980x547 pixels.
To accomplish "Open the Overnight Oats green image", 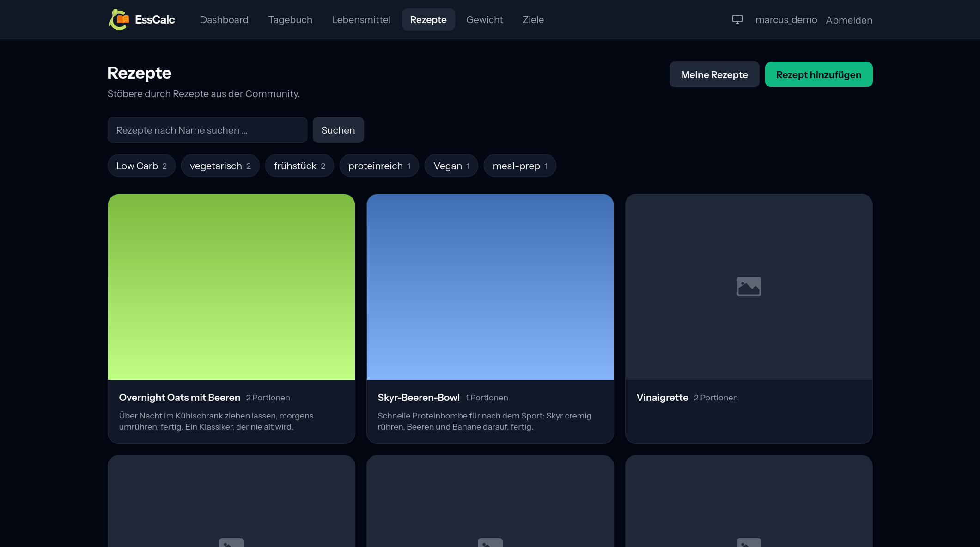I will [231, 287].
